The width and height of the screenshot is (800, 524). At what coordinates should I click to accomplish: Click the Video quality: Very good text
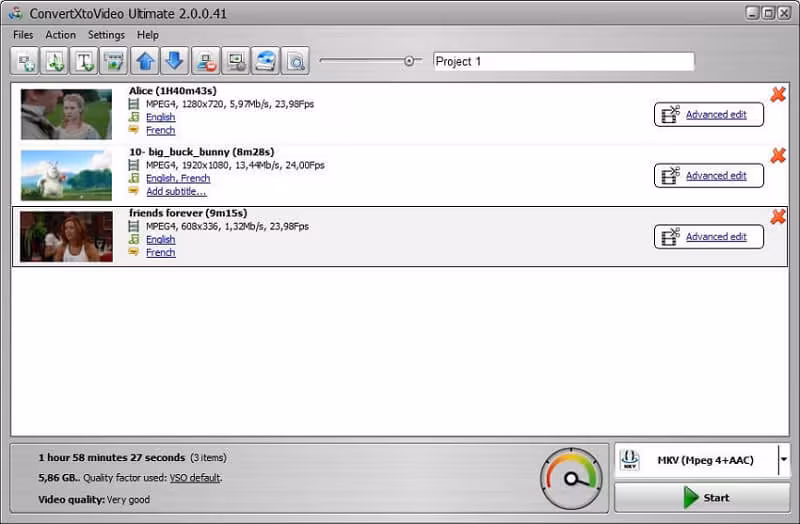pos(94,500)
